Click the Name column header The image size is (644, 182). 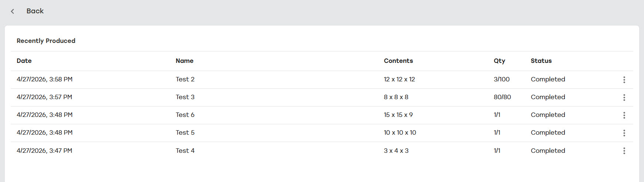click(185, 61)
